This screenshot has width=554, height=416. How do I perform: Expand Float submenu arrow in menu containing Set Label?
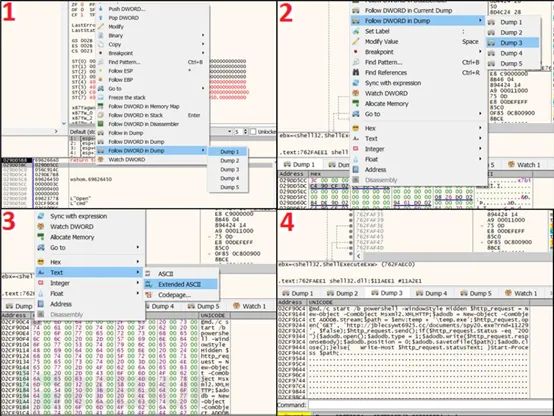pos(480,159)
